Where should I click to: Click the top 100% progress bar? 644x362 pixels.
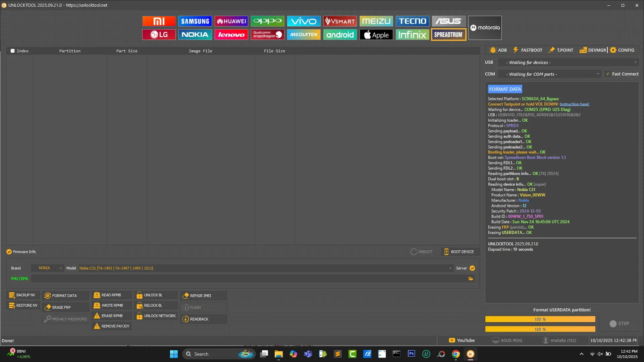coord(540,319)
